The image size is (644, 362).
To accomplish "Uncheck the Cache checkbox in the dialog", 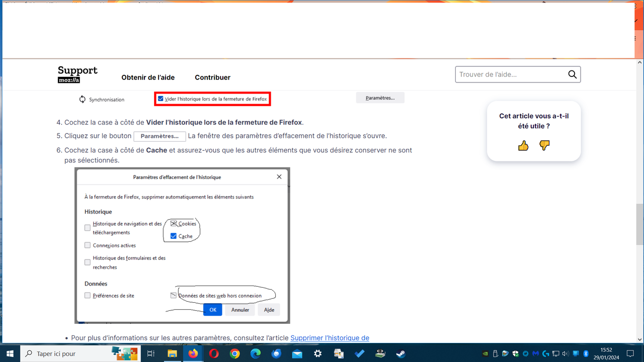I will (174, 236).
